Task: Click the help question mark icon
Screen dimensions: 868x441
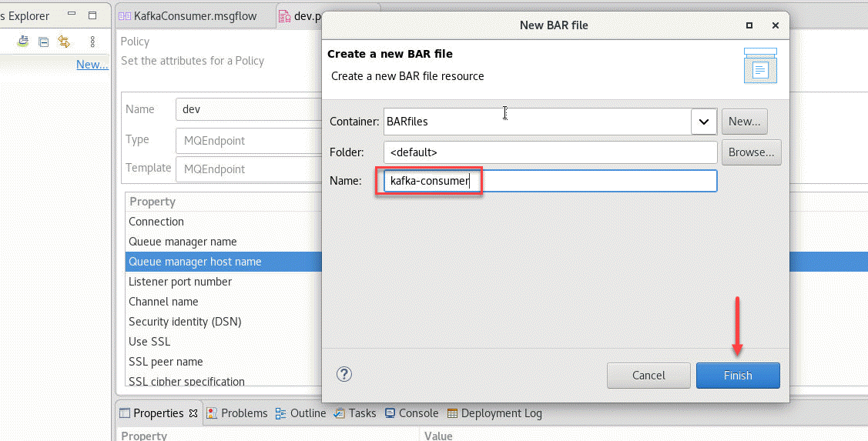Action: click(x=344, y=374)
